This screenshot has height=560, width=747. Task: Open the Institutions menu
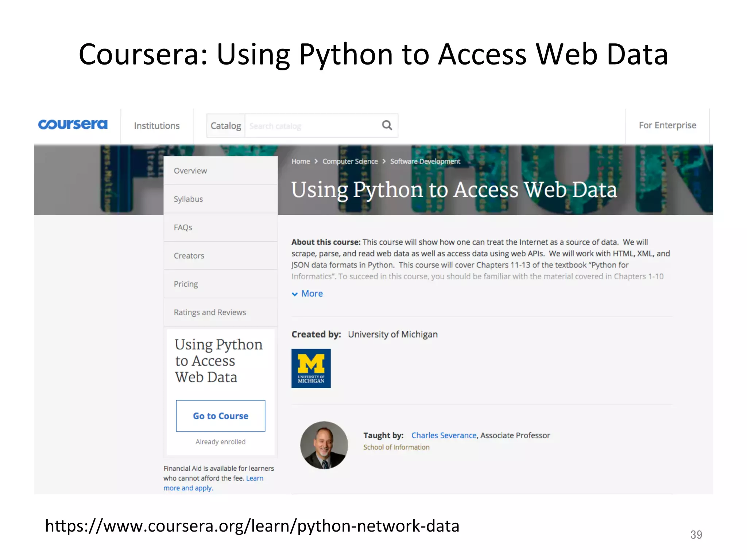(x=157, y=126)
